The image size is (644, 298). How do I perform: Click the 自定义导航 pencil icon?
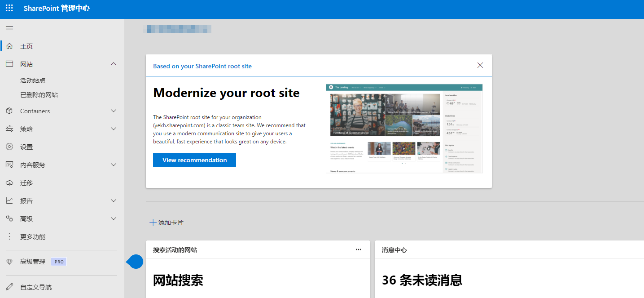click(x=9, y=287)
